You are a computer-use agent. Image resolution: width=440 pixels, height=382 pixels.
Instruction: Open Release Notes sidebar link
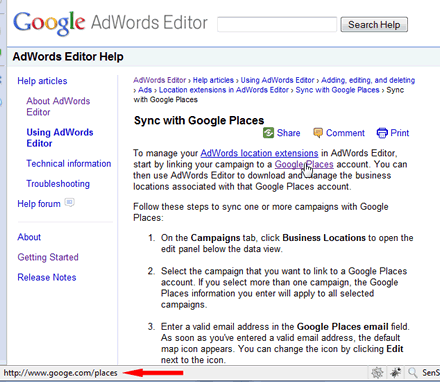(47, 277)
